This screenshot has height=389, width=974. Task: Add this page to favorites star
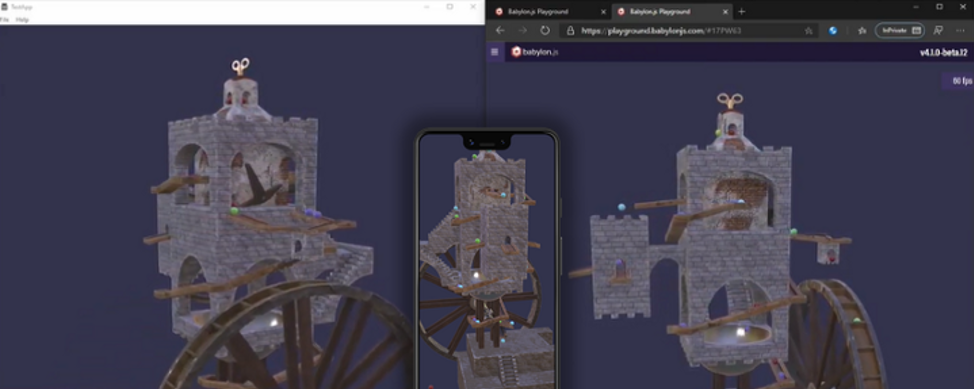point(808,30)
